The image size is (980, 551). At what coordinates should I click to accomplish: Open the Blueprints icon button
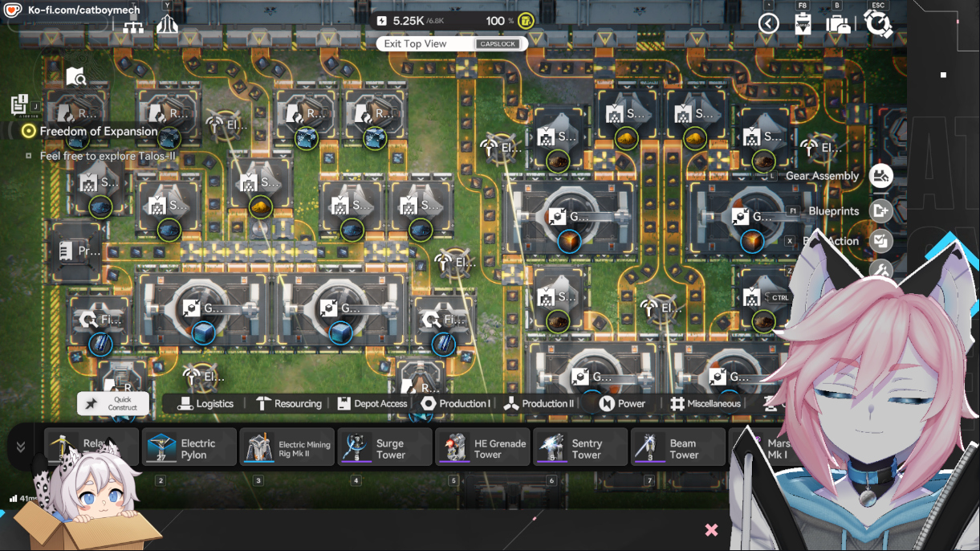click(881, 210)
